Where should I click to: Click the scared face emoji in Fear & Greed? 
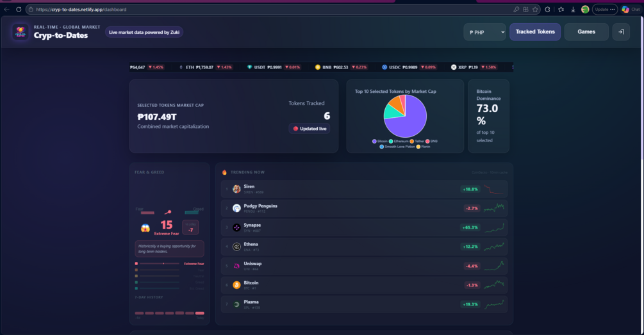[x=145, y=228]
